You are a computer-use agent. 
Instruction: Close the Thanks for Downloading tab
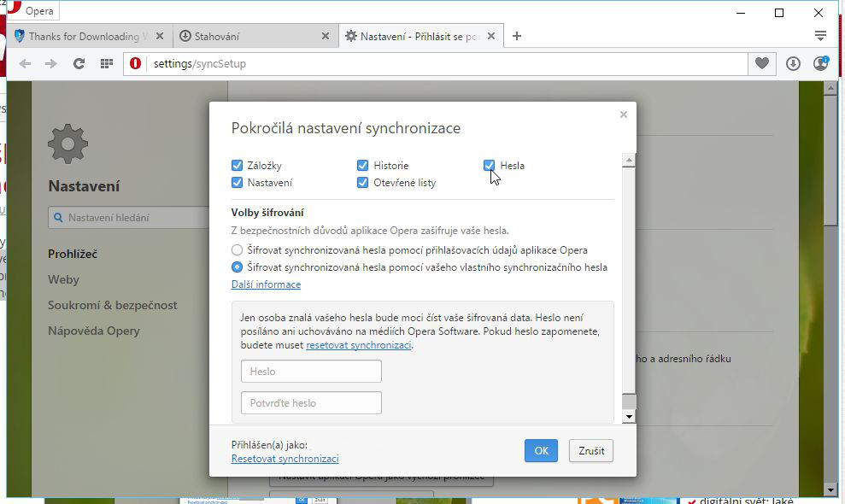click(160, 36)
